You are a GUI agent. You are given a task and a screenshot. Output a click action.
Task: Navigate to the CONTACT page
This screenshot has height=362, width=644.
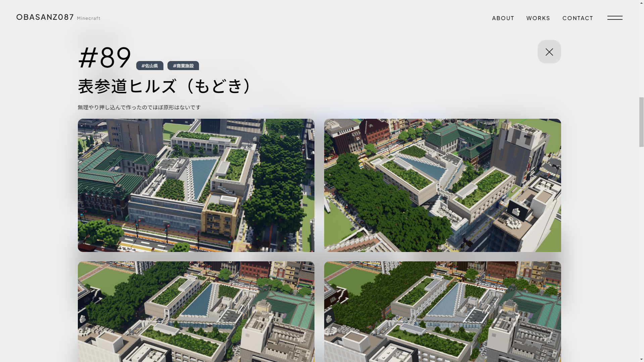[x=578, y=18]
